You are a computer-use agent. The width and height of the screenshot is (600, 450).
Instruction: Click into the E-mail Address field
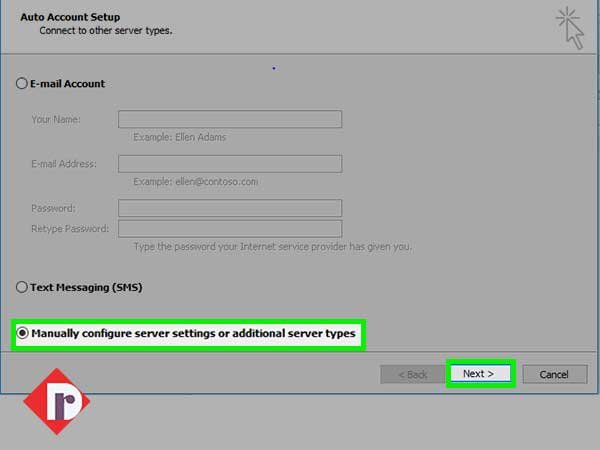click(230, 164)
